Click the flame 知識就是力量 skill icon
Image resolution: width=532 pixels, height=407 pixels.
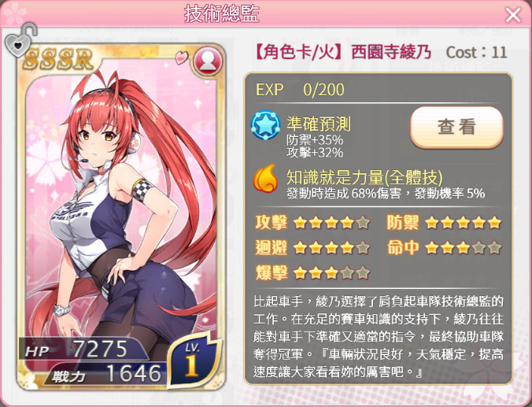click(266, 179)
